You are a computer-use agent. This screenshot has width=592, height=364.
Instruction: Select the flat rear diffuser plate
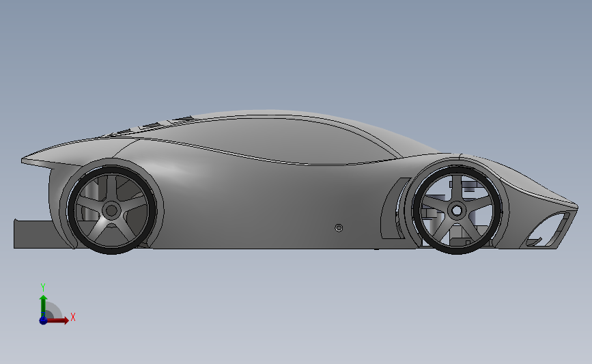[x=33, y=234]
